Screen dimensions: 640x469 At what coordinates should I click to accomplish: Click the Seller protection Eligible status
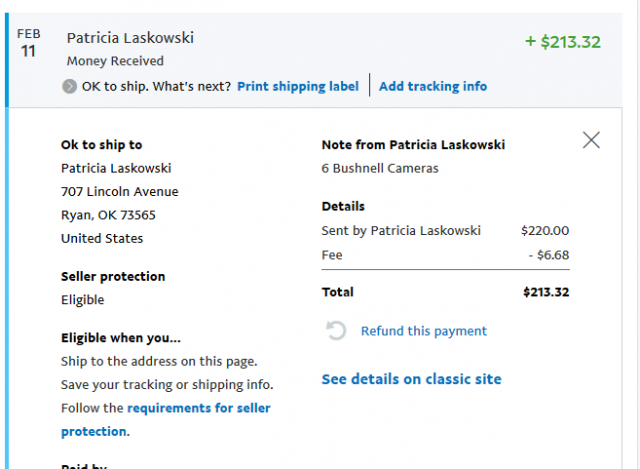82,300
